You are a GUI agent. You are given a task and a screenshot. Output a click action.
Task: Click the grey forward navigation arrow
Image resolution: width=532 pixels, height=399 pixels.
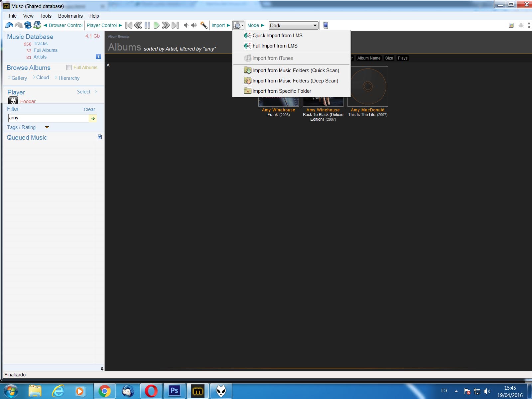(19, 25)
